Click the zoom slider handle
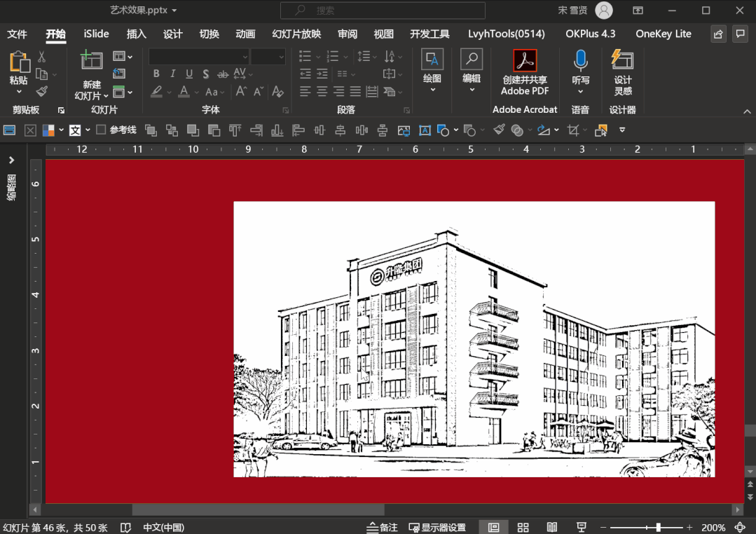 658,527
